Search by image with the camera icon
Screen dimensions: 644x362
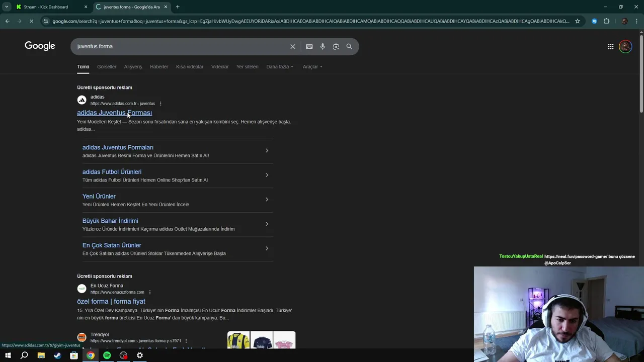click(336, 46)
